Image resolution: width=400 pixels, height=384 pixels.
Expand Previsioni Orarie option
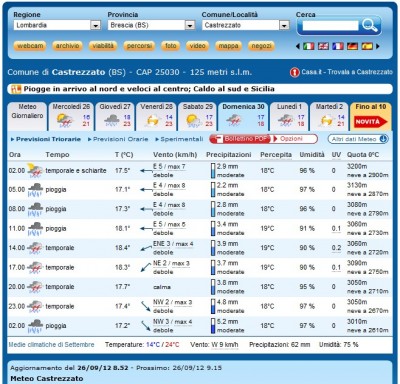(x=118, y=139)
